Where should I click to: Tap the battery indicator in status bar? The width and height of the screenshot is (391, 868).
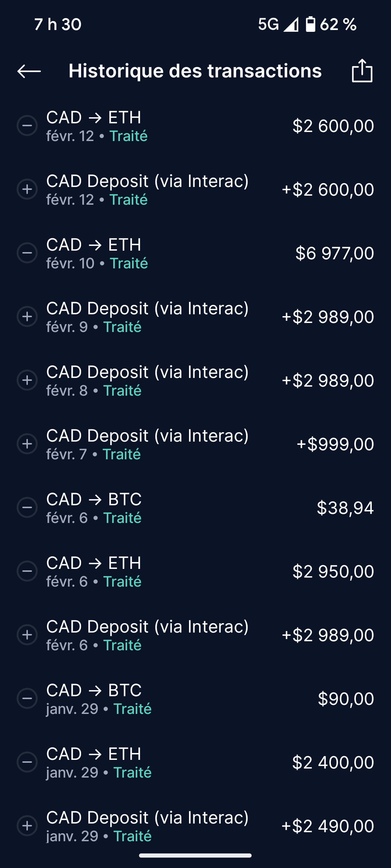pyautogui.click(x=310, y=25)
